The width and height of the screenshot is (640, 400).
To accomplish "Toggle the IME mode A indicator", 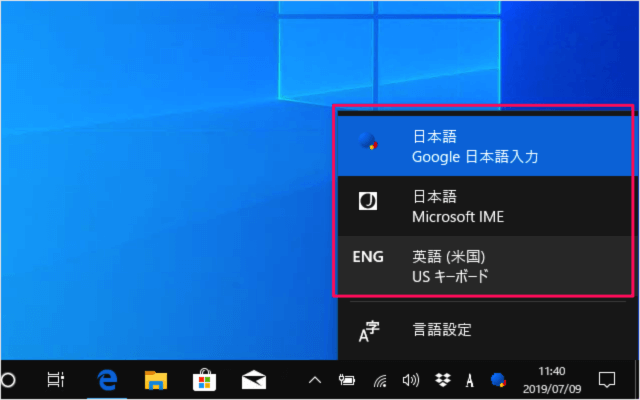I will pyautogui.click(x=470, y=380).
